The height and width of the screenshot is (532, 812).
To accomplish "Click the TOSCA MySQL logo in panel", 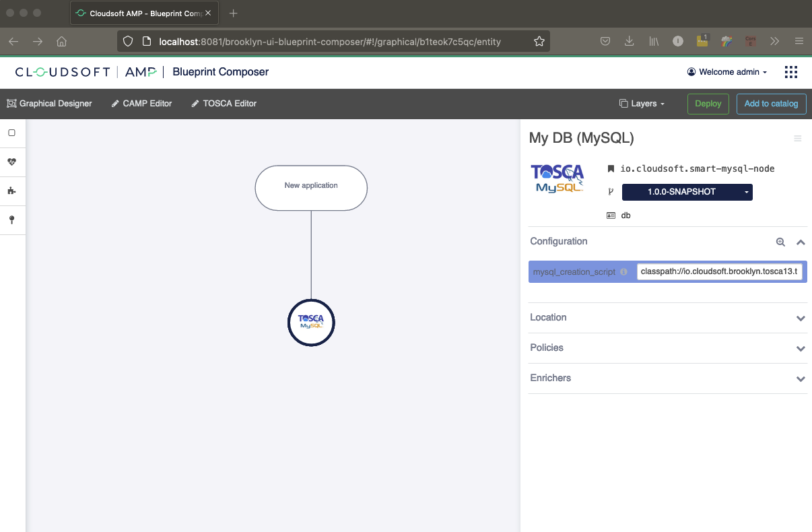I will pos(557,179).
